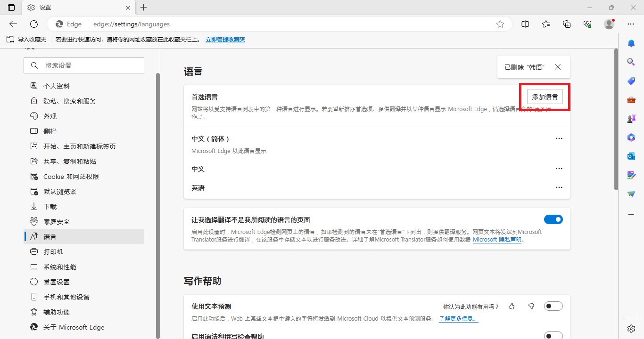Open sidebar Drop paper-plane icon
This screenshot has width=644, height=339.
[631, 194]
